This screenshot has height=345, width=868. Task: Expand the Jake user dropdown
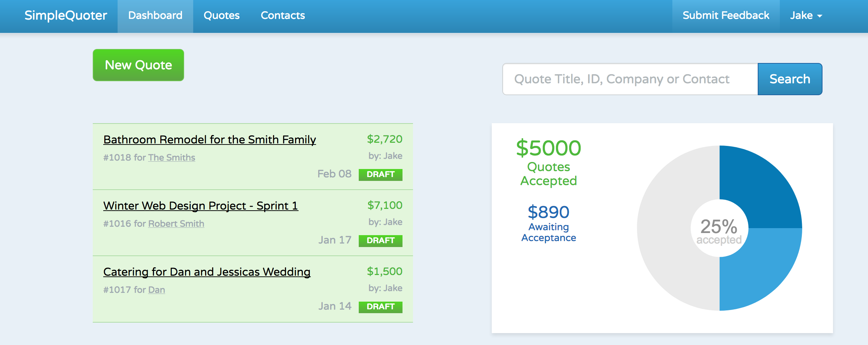(806, 16)
